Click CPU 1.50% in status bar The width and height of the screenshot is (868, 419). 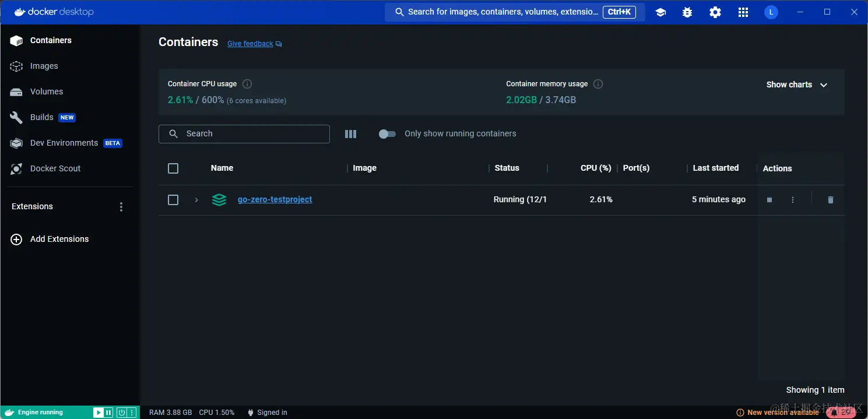pos(217,413)
